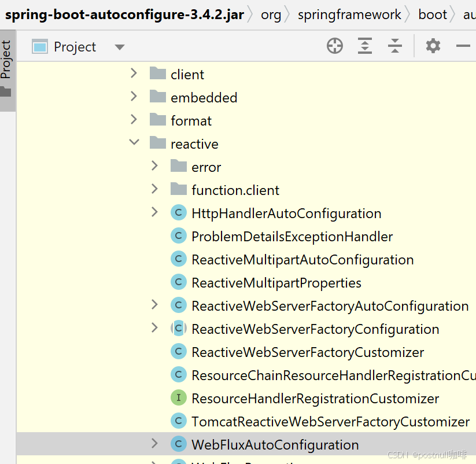476x464 pixels.
Task: Expand the function.client package
Action: 154,189
